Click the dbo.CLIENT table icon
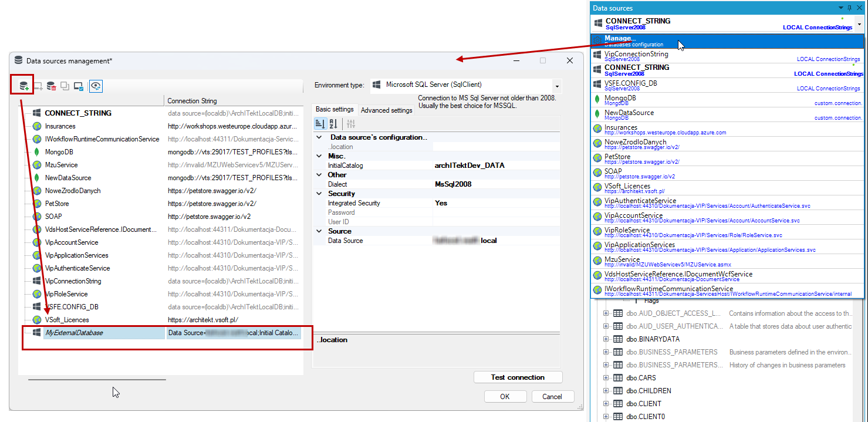This screenshot has width=868, height=422. click(x=618, y=404)
